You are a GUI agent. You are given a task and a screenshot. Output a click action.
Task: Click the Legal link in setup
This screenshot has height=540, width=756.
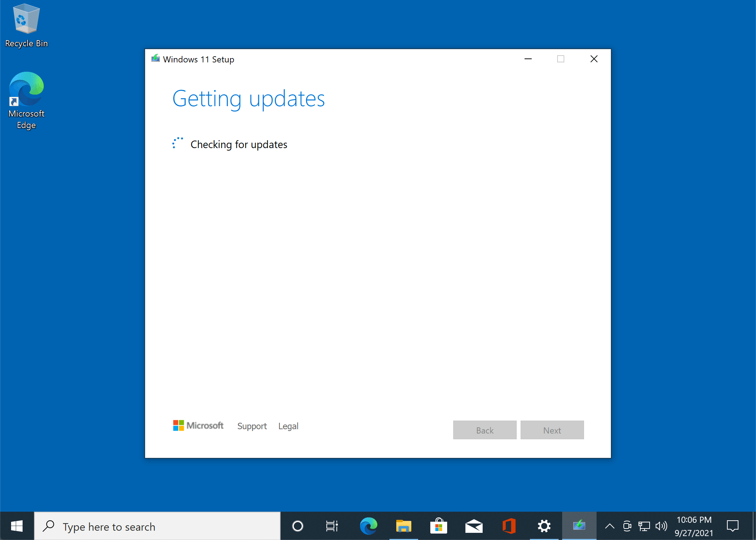(289, 426)
